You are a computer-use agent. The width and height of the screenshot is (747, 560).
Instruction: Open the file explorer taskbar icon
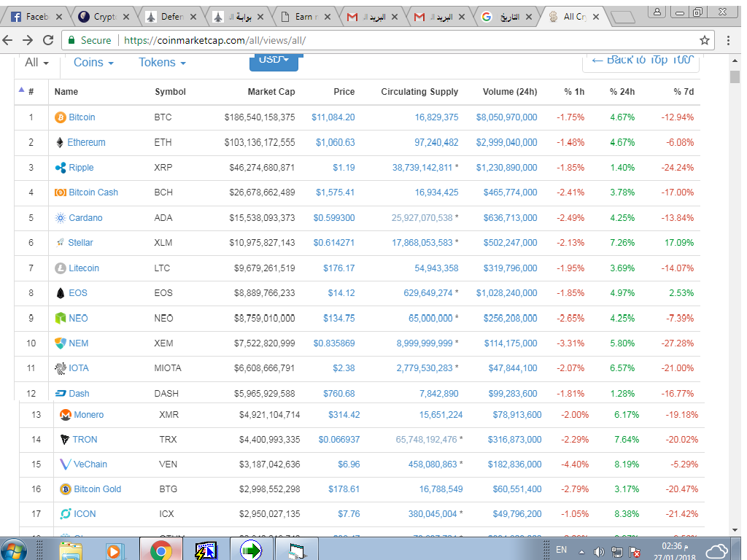[71, 551]
